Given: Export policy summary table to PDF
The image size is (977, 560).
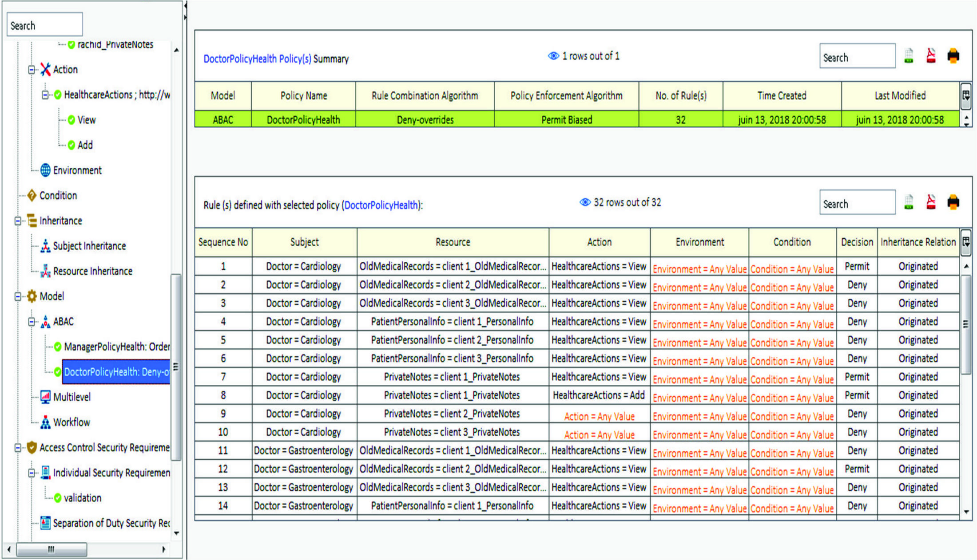Looking at the screenshot, I should tap(931, 56).
